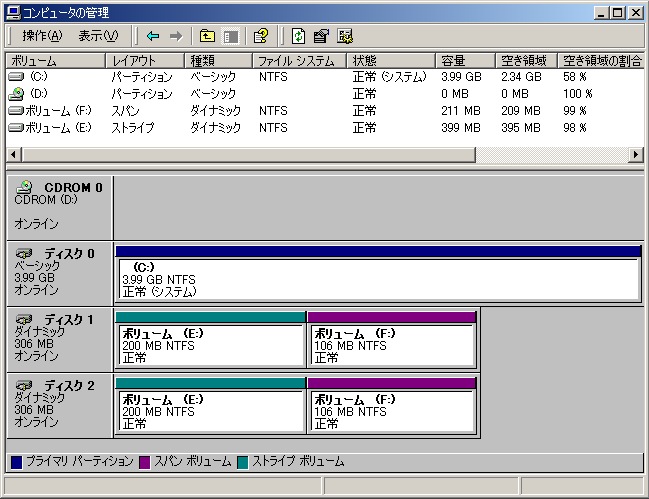Click the ディスク 2 disk icon
649x499 pixels.
[24, 385]
